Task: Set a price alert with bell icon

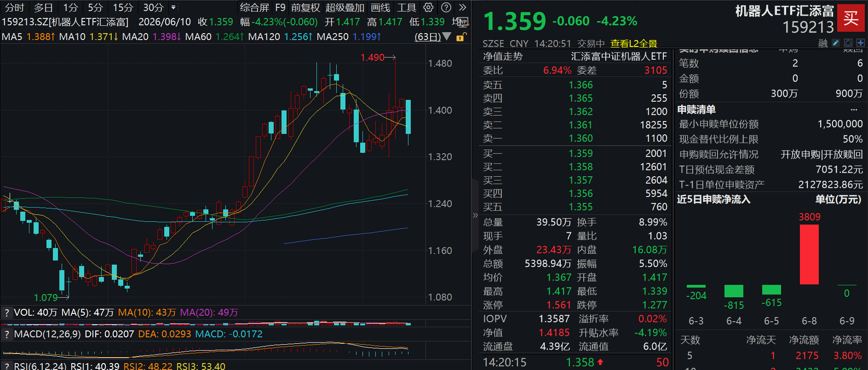Action: (848, 43)
